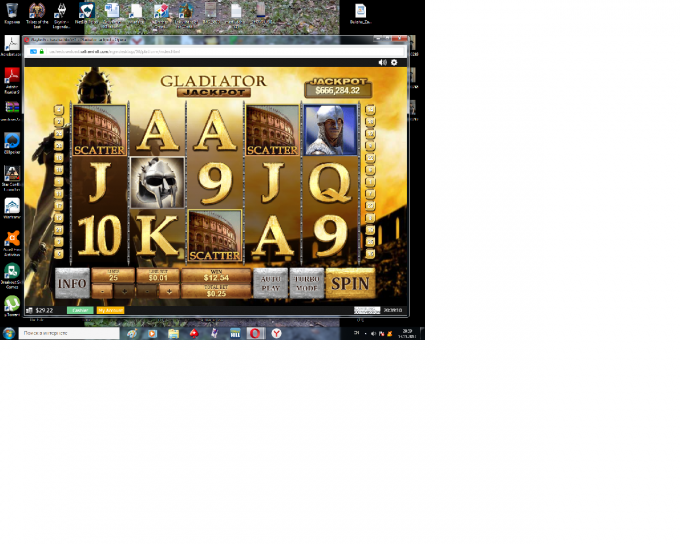Open PokerStars red spade taskbar icon
Screen dimensions: 680x544
pos(194,333)
